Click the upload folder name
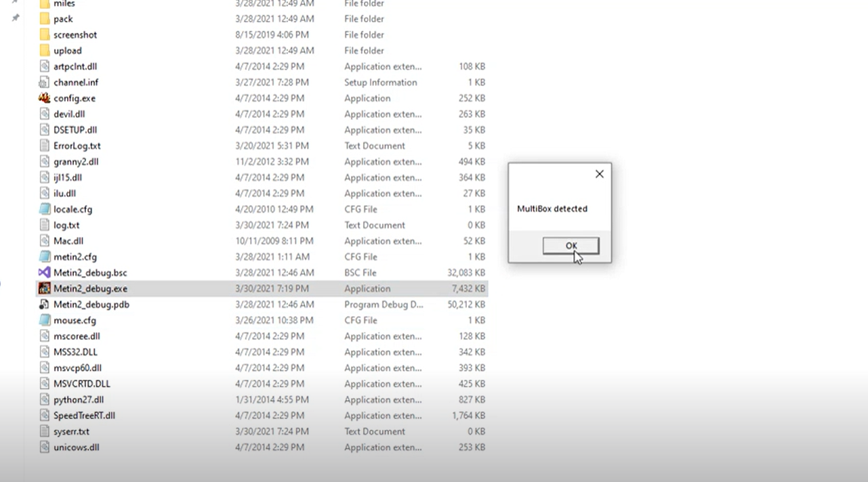 pos(67,51)
